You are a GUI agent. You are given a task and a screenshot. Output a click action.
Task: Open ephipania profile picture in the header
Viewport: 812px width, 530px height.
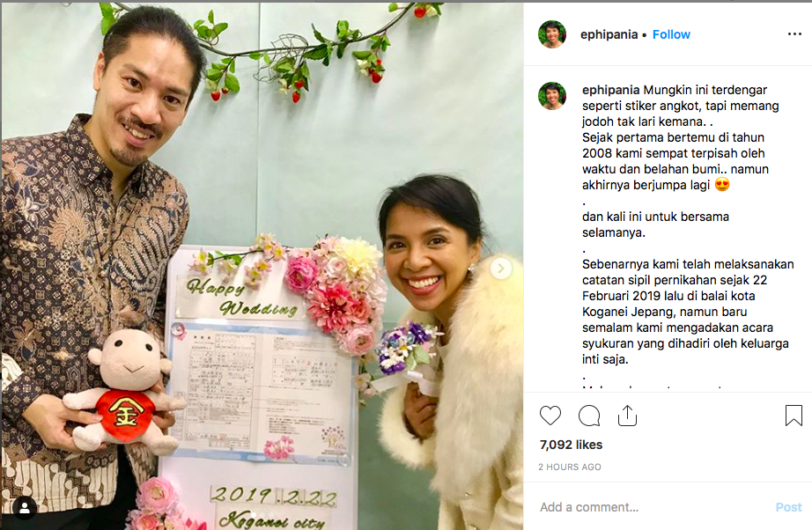coord(552,34)
